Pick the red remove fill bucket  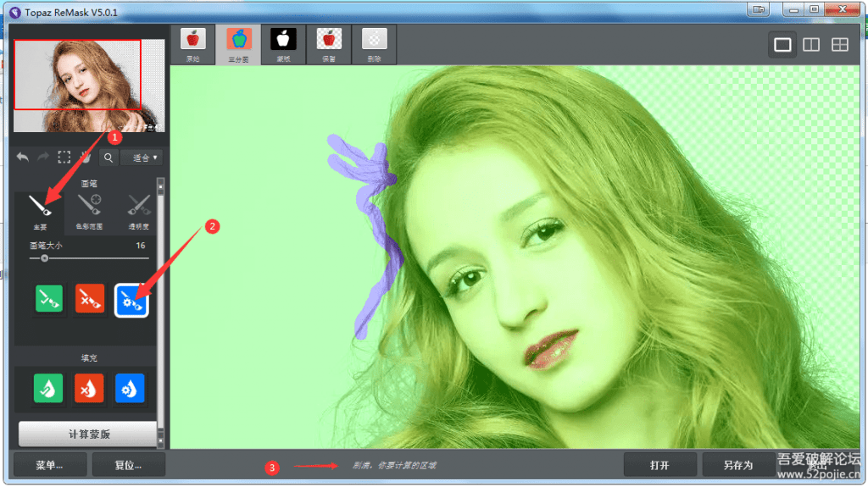[90, 388]
